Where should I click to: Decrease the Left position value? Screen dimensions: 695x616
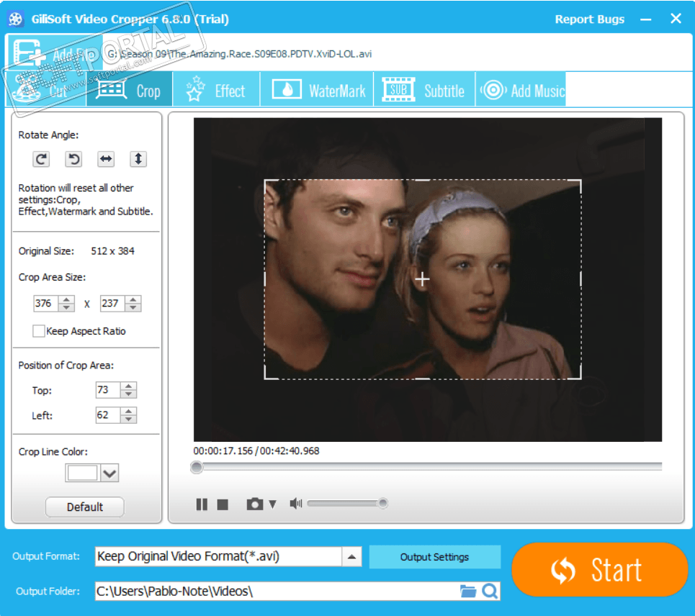pyautogui.click(x=128, y=419)
